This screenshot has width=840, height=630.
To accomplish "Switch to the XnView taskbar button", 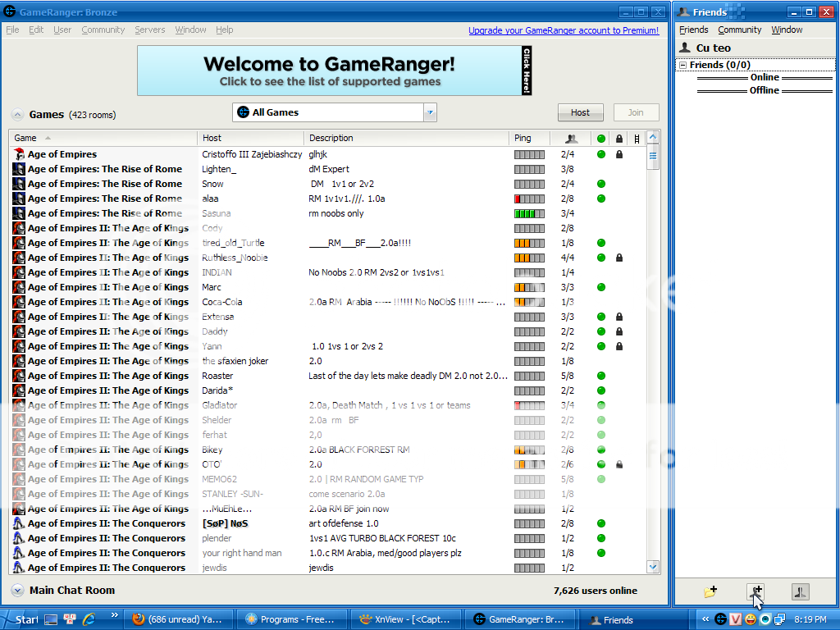I will coord(405,620).
